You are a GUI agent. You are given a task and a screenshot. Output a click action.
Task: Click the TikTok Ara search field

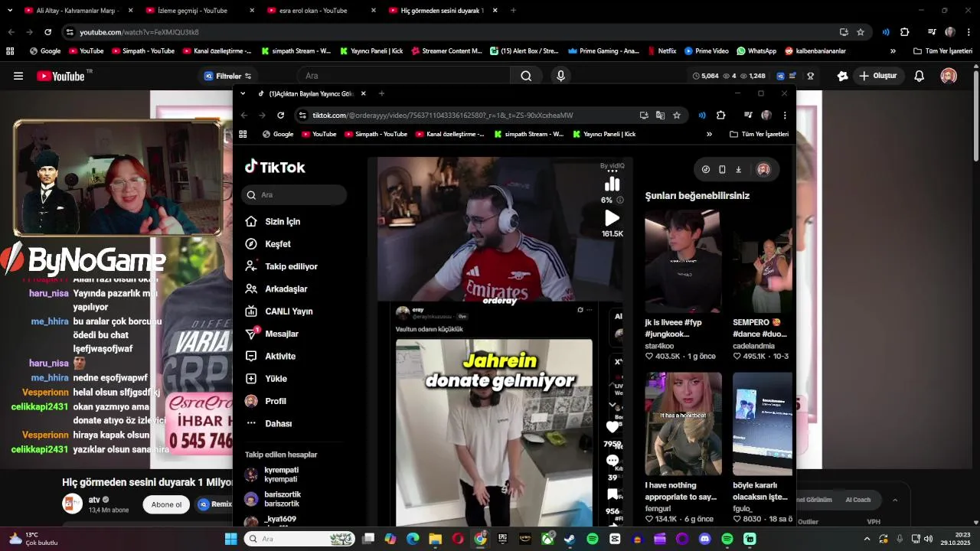pos(295,195)
